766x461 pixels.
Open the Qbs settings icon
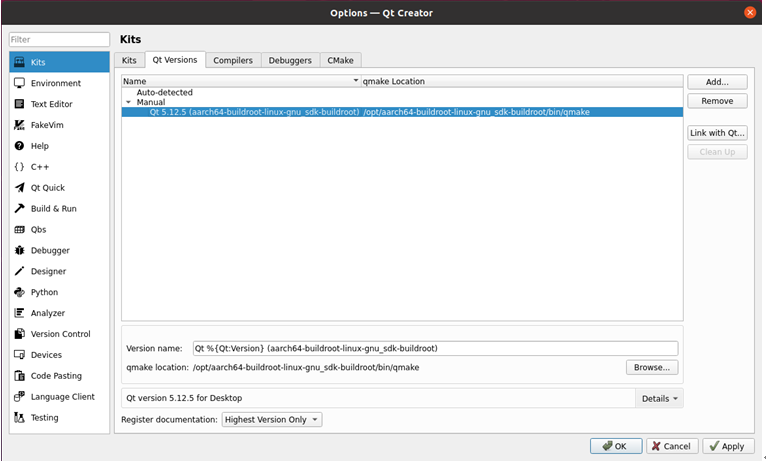(x=20, y=230)
